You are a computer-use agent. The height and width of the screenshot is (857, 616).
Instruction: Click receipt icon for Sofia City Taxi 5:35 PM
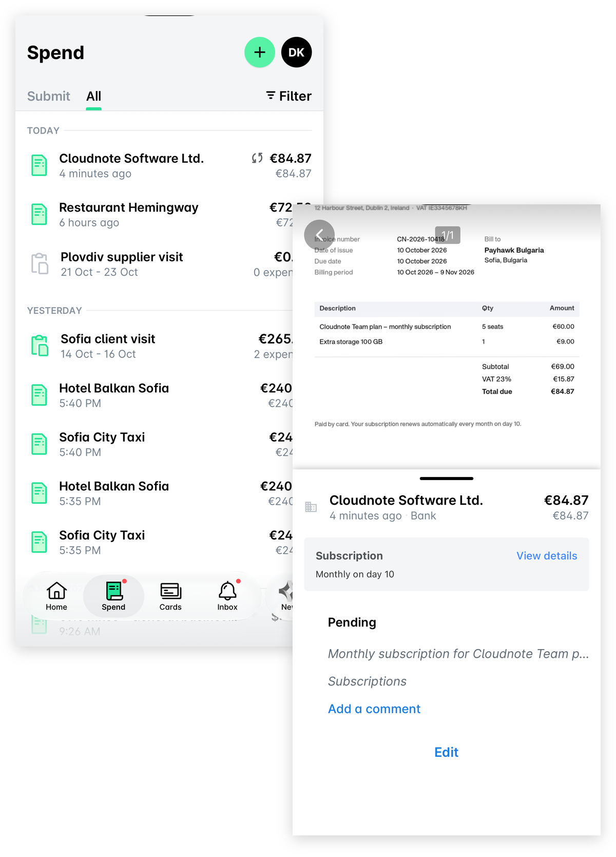40,542
